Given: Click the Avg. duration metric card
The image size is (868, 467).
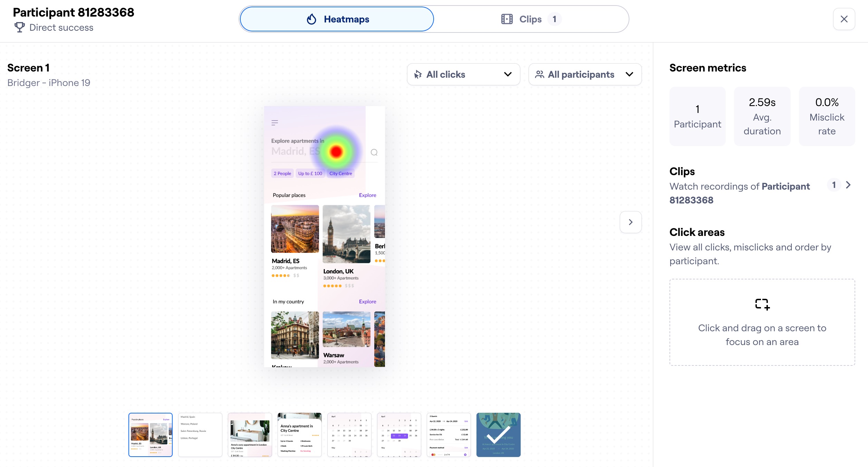Looking at the screenshot, I should click(x=762, y=116).
